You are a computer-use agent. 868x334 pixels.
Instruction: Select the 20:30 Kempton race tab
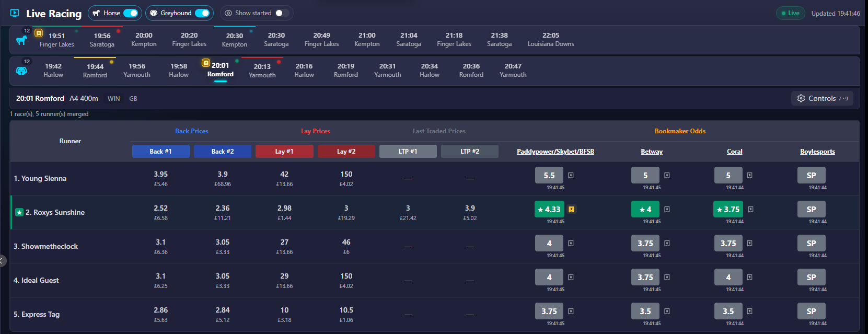[x=235, y=40]
